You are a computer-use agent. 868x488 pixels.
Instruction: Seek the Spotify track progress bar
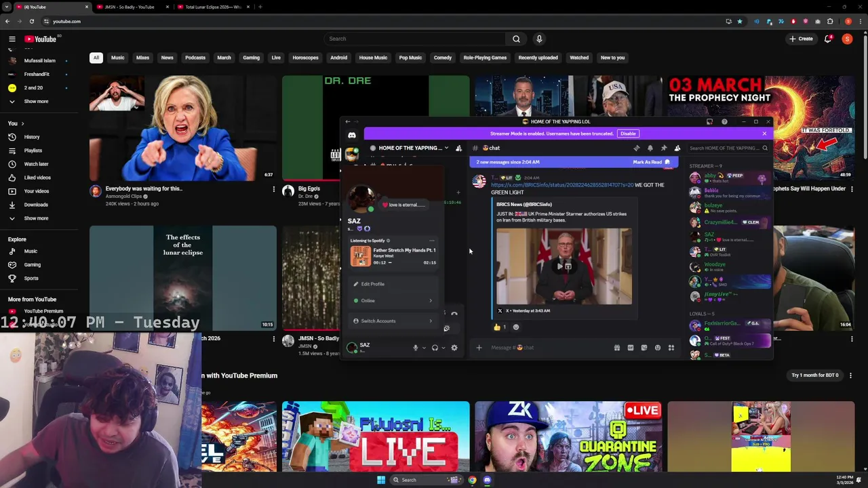(x=404, y=262)
